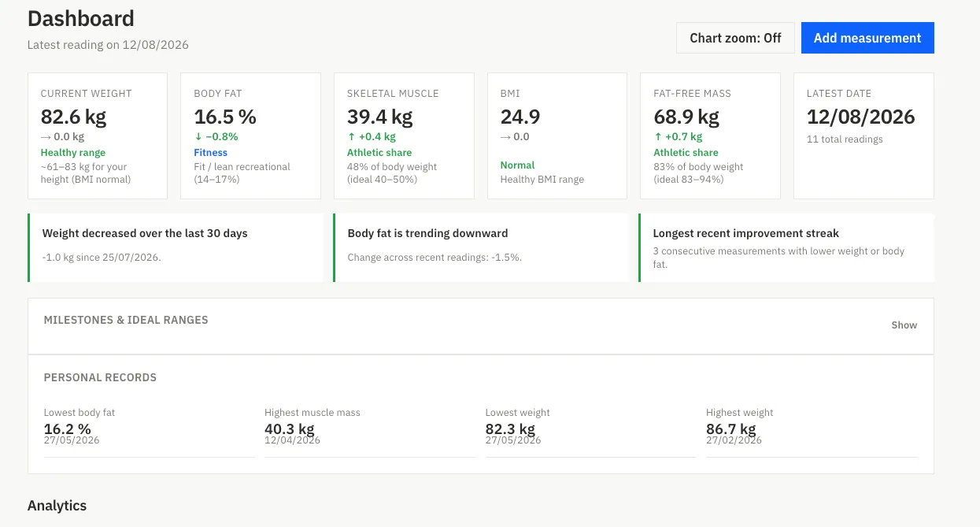The height and width of the screenshot is (527, 980).
Task: Open the Fat-Free Mass 68.9 kg card
Action: (x=710, y=135)
